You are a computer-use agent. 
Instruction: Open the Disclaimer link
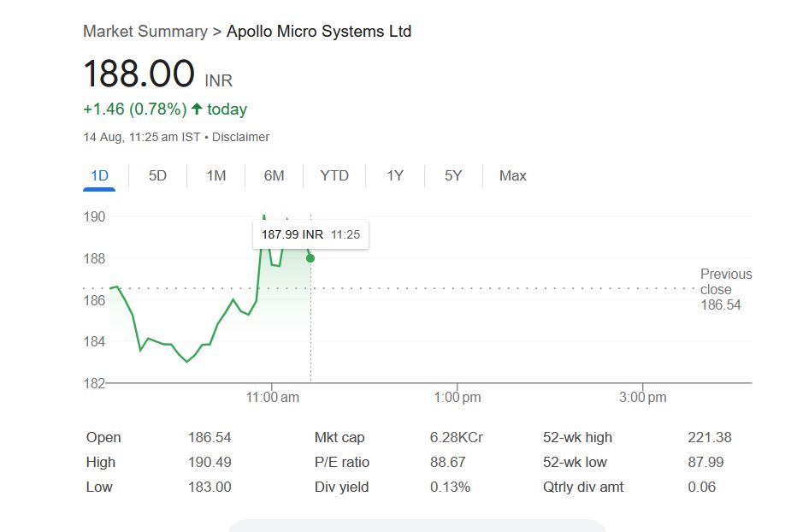pos(240,137)
